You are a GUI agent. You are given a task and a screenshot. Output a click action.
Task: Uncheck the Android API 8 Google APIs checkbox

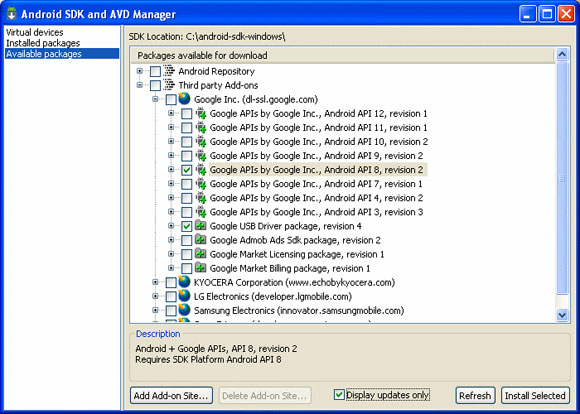(x=186, y=170)
